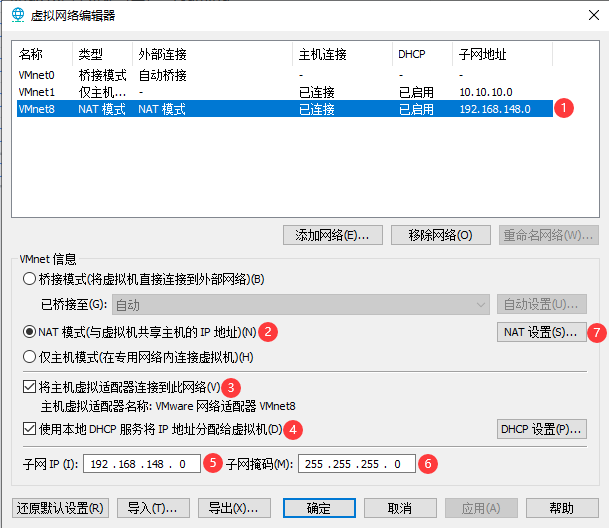
Task: Click the 子网掩码 input field
Action: coord(357,464)
